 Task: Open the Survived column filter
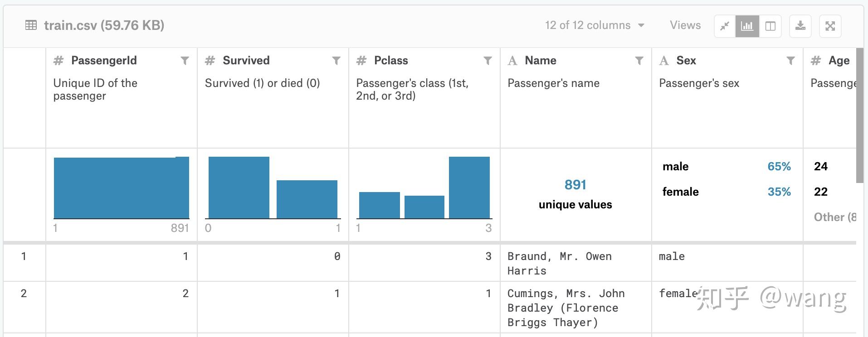(x=336, y=61)
